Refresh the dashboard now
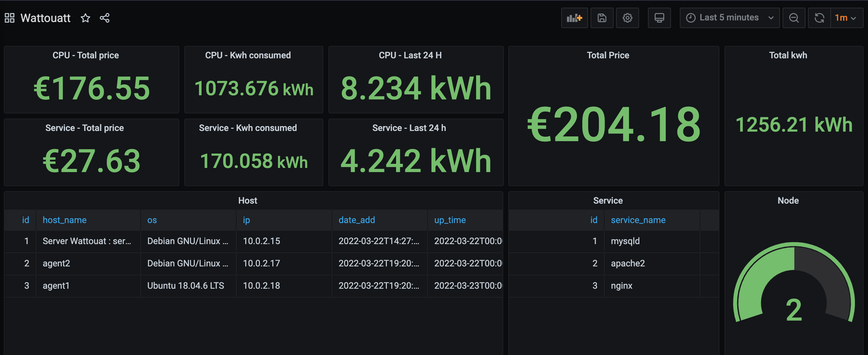Screen dimensions: 868x355 (x=819, y=18)
